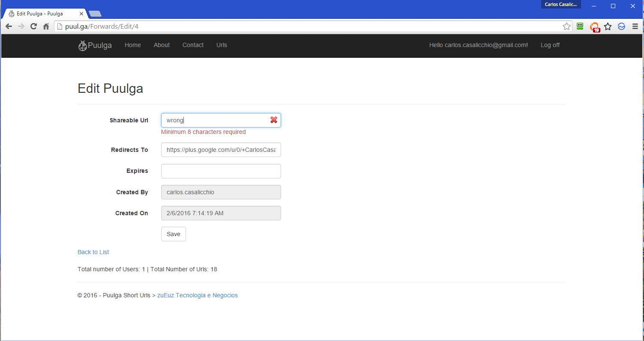644x341 pixels.
Task: Open the Home navigation item
Action: click(132, 45)
